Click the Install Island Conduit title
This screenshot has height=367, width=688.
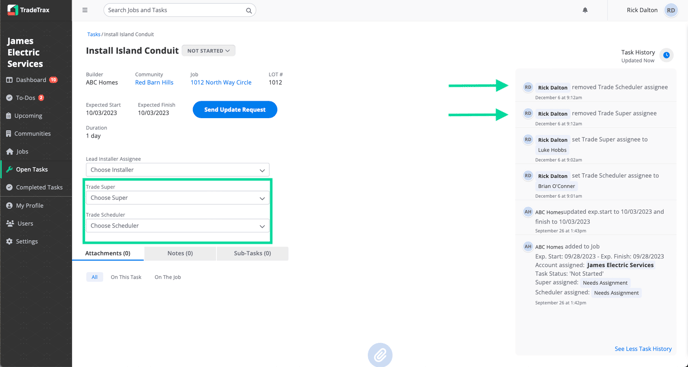132,51
